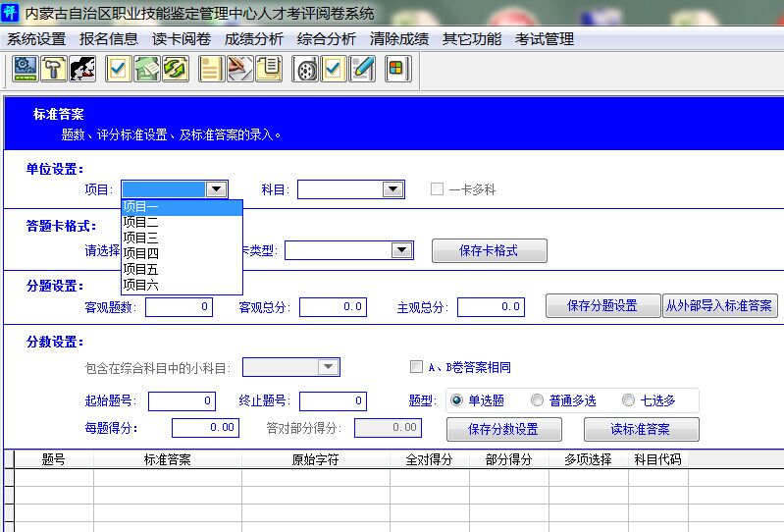
Task: Check the A、B卷答案相同 checkbox
Action: (416, 367)
